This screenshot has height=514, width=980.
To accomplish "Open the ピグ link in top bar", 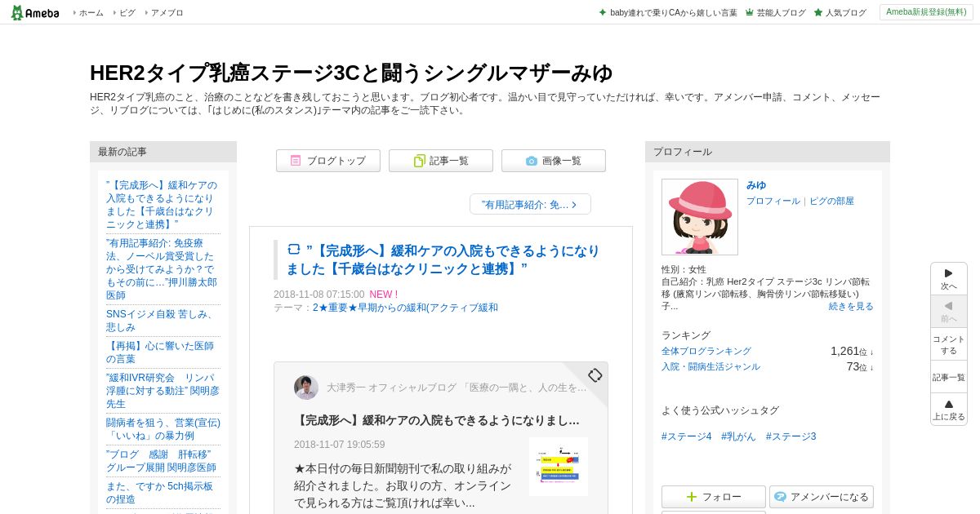I will pos(127,13).
